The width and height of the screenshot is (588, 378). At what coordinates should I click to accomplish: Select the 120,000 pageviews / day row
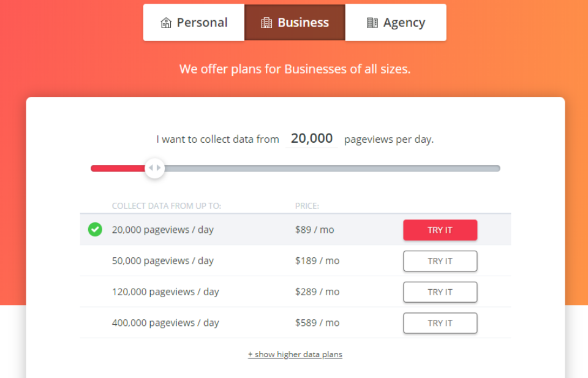tap(295, 292)
